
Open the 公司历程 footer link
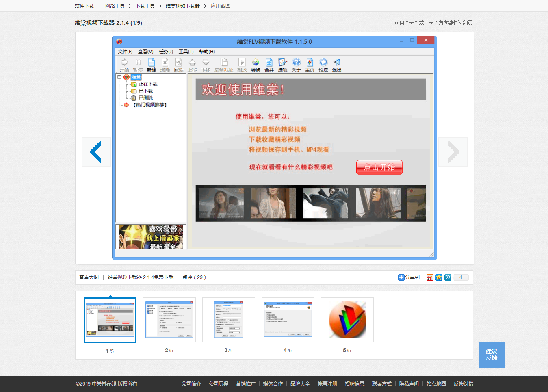coord(219,384)
